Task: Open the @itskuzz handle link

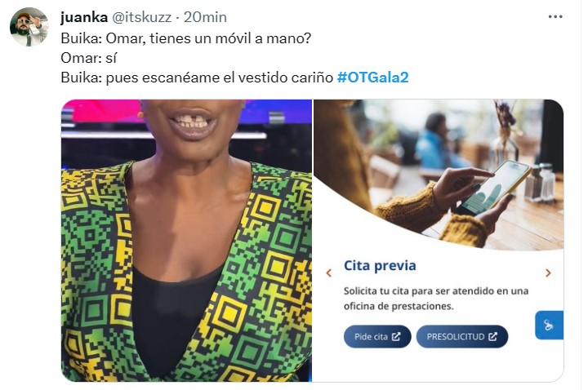Action: tap(142, 17)
